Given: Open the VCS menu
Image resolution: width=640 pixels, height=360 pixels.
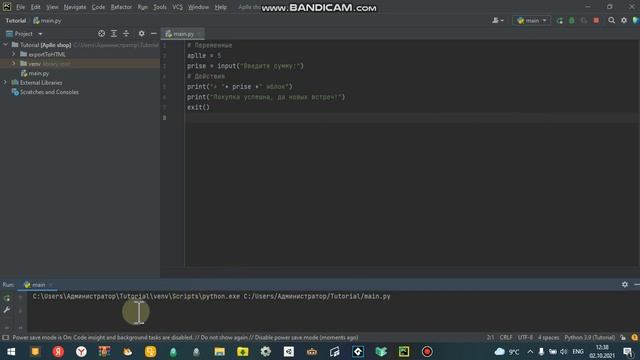Looking at the screenshot, I should coord(177,7).
